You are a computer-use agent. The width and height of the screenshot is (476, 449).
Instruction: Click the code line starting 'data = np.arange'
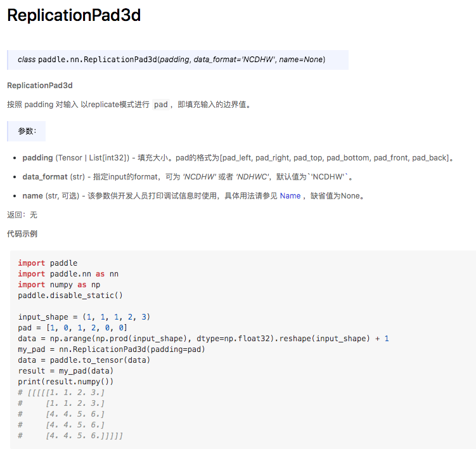203,339
